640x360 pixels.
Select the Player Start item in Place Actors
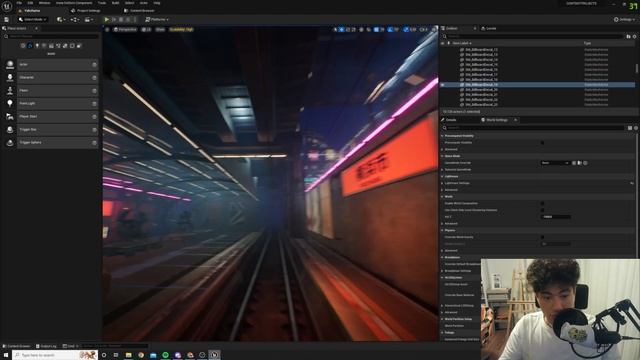(x=58, y=117)
